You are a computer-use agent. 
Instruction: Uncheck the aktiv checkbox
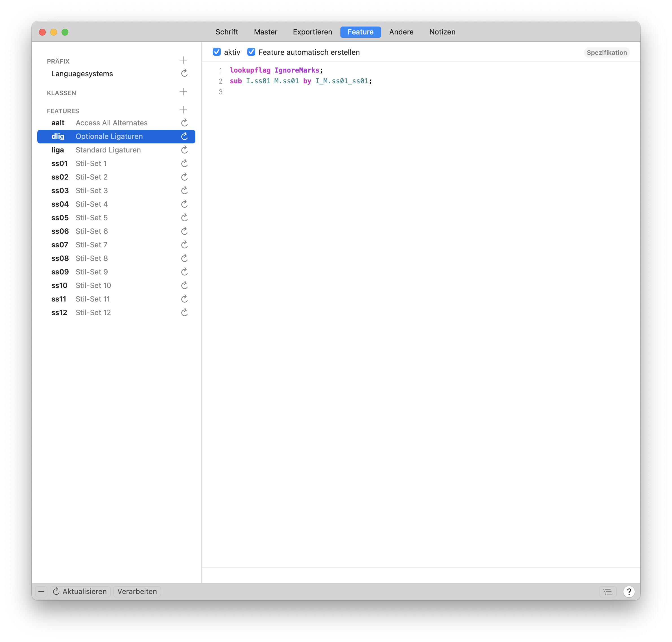click(x=217, y=52)
